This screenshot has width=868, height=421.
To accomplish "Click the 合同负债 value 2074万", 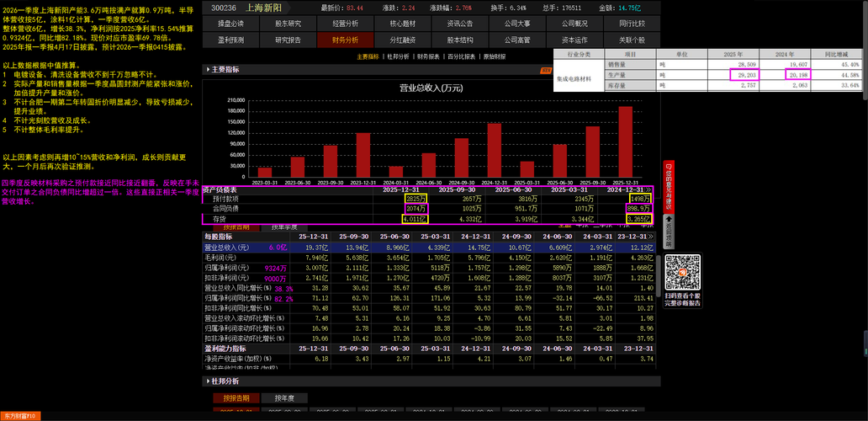I will tap(415, 209).
